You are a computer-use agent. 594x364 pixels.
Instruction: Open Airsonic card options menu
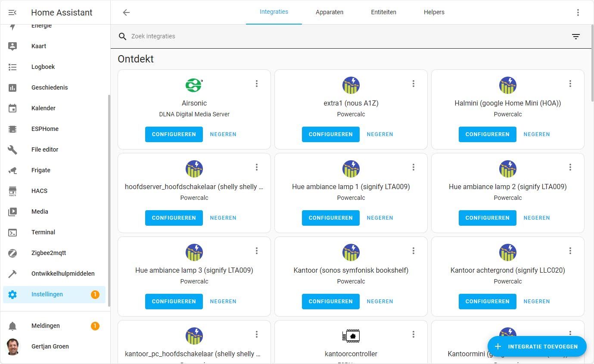point(257,84)
